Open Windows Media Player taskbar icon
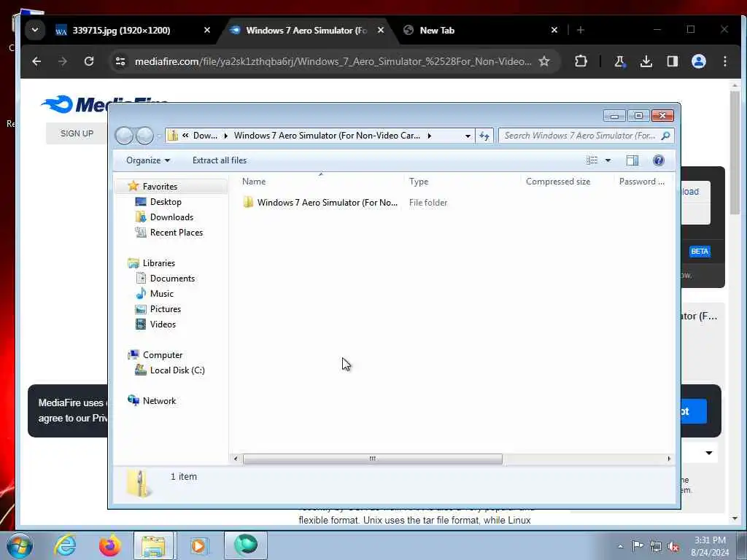This screenshot has width=747, height=560. [x=198, y=545]
